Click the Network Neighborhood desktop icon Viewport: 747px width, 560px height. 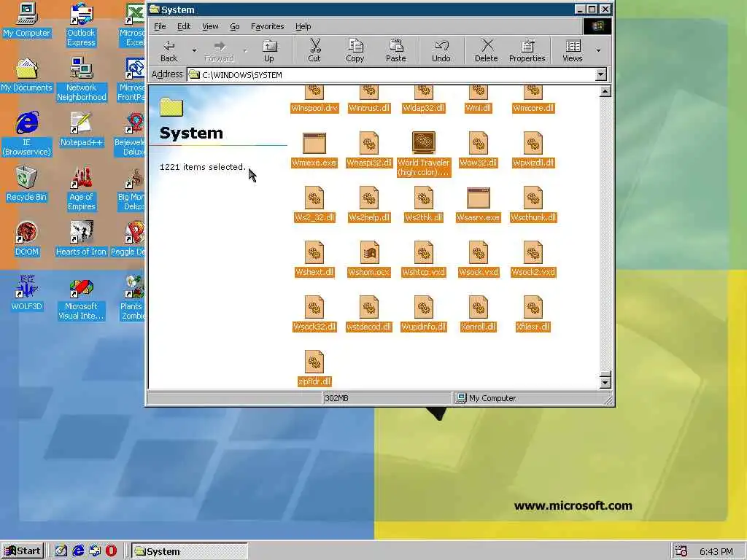click(x=82, y=79)
